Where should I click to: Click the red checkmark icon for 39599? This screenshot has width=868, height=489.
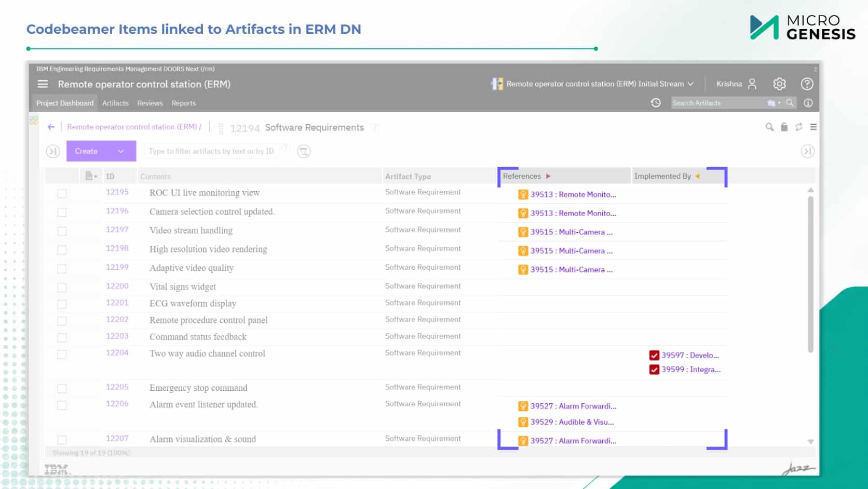point(654,369)
